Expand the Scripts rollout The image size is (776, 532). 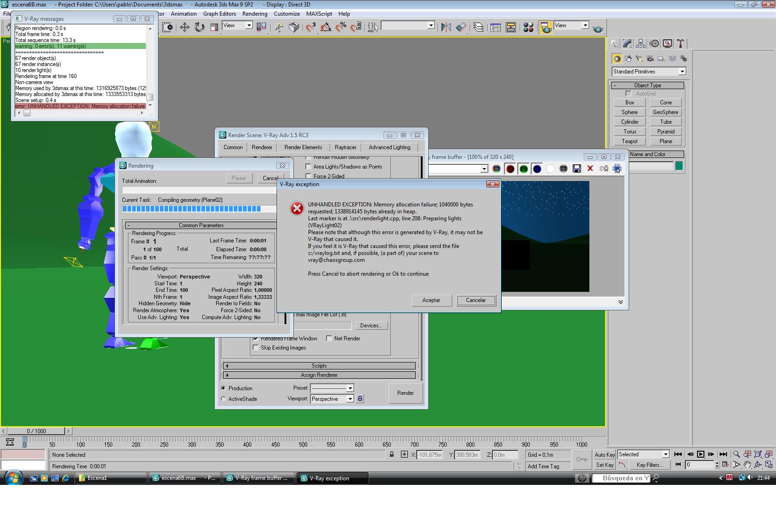coord(319,366)
